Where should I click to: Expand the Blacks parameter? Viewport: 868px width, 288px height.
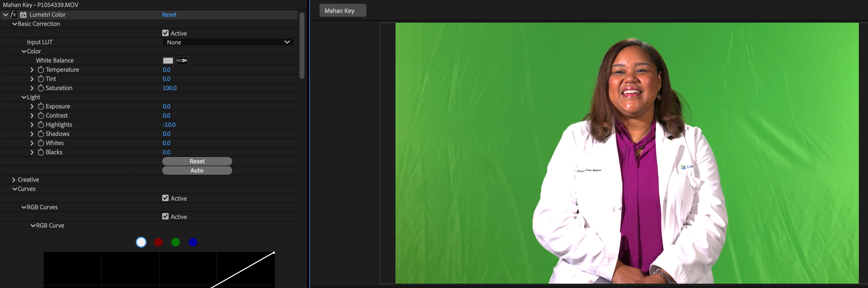32,152
